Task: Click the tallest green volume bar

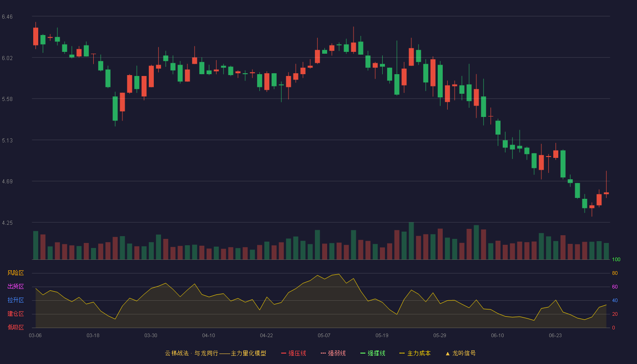Action: 411,241
